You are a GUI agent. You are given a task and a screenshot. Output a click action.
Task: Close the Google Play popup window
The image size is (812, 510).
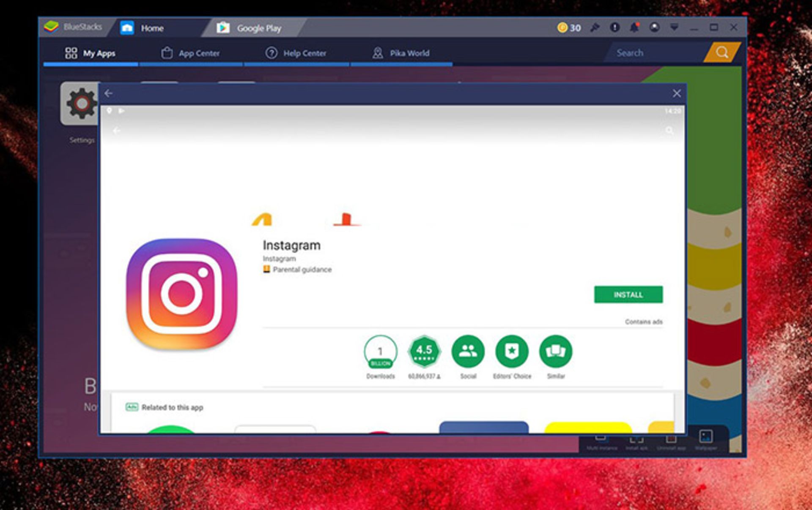(x=677, y=93)
